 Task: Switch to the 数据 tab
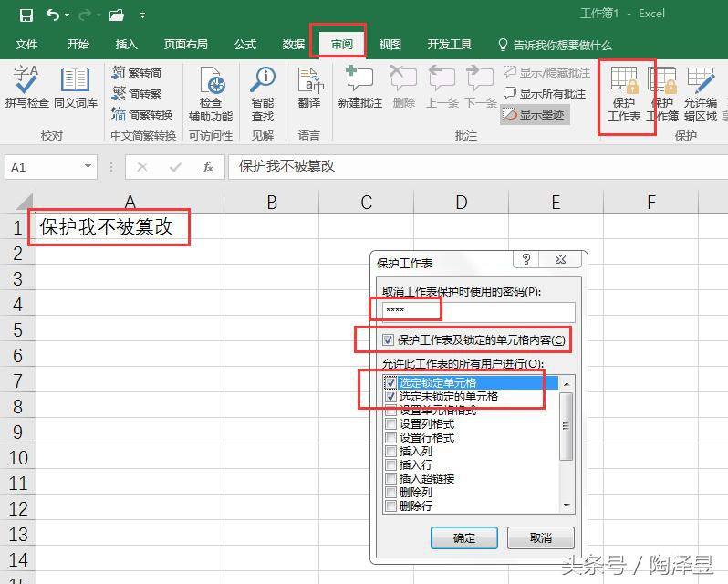(x=294, y=45)
